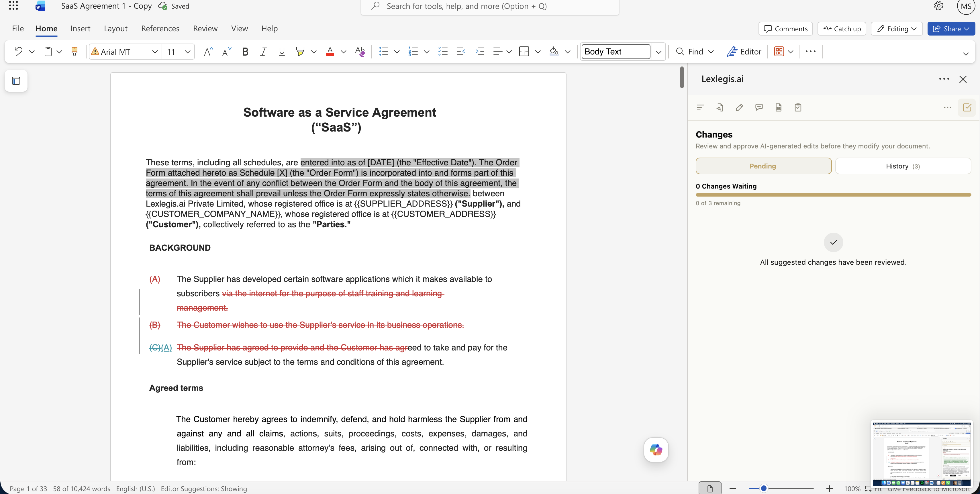
Task: Expand the font name dropdown
Action: [155, 52]
